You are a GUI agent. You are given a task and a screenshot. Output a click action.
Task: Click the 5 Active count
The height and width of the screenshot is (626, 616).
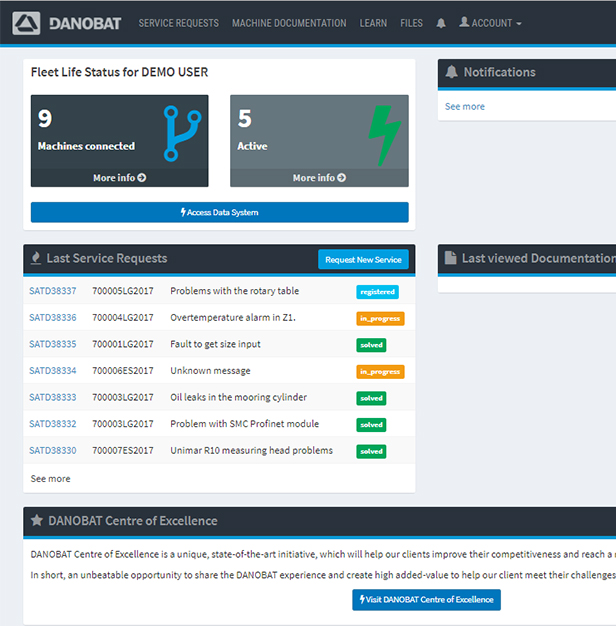(x=244, y=119)
